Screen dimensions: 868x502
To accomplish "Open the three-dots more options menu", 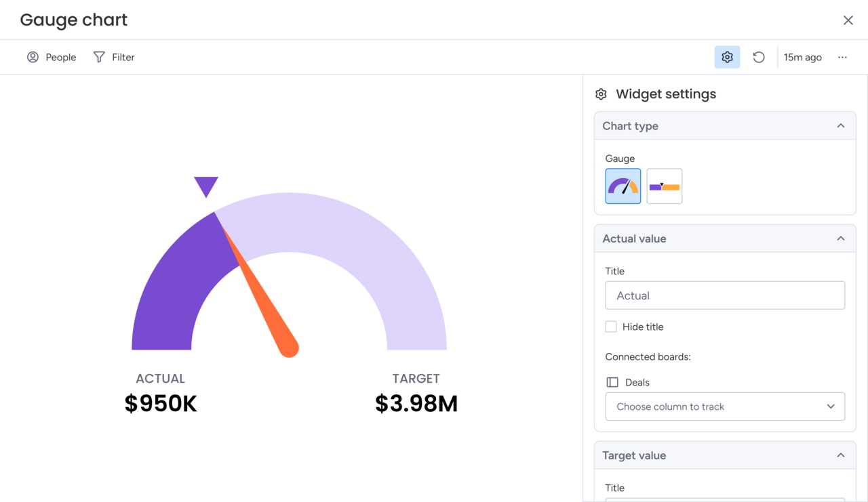I will point(842,58).
